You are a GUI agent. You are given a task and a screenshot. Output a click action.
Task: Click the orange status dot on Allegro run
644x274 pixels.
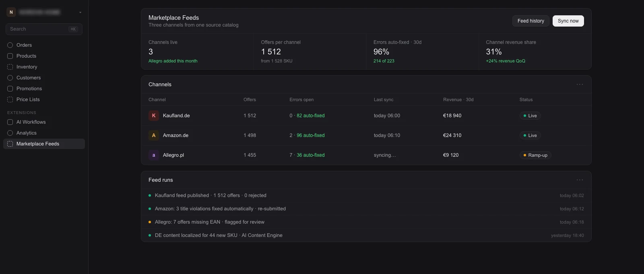150,222
